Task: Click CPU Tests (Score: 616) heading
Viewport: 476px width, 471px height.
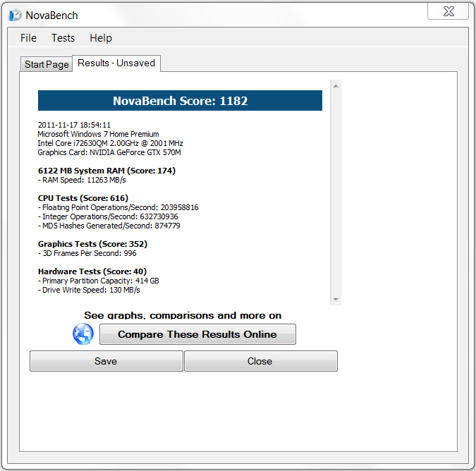Action: point(83,198)
